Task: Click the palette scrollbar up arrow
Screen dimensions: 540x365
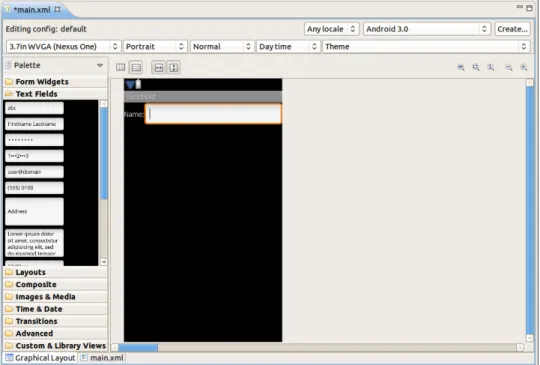Action: (104, 104)
